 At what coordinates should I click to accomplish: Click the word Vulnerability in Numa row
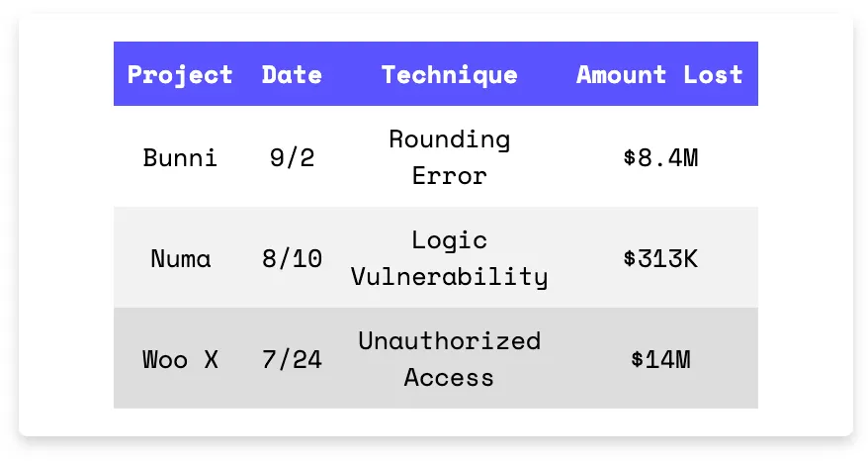(450, 276)
